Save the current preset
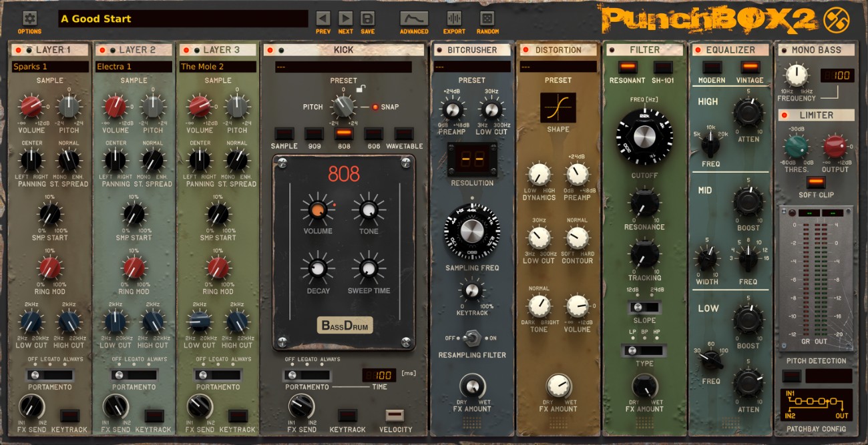 pyautogui.click(x=367, y=19)
